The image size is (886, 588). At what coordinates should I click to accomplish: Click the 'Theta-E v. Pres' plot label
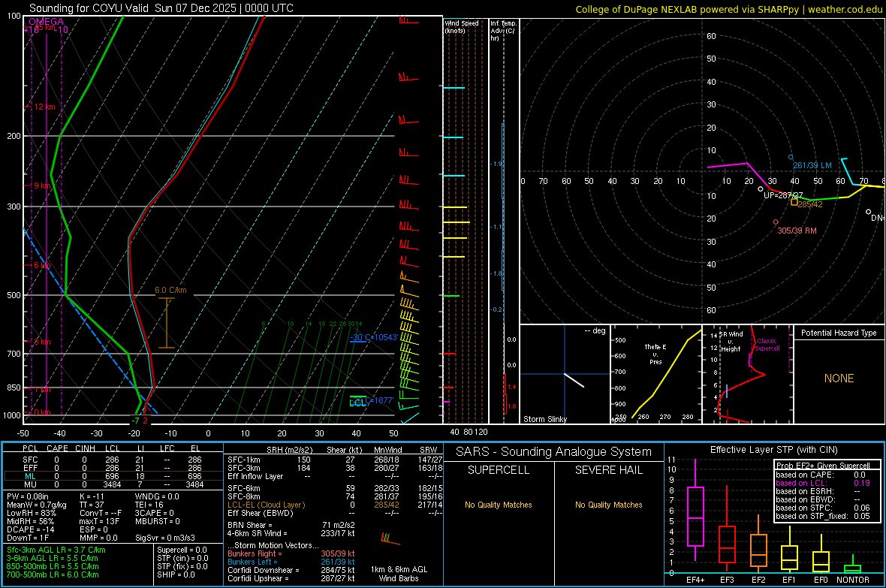click(x=655, y=354)
